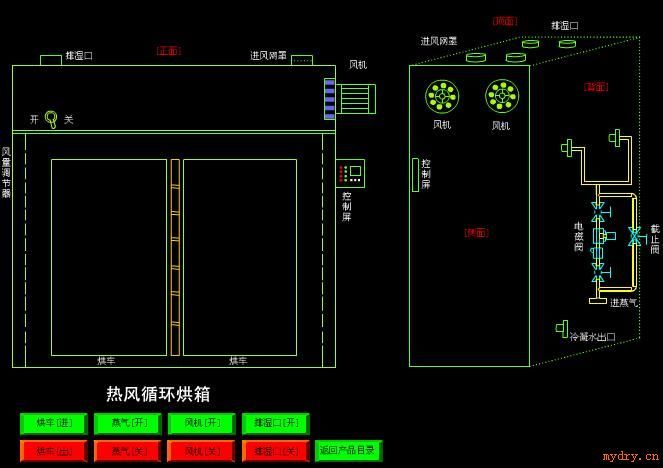Viewport: 663px width, 468px height.
Task: Turn on fan with 风机[开] button
Action: [x=202, y=423]
